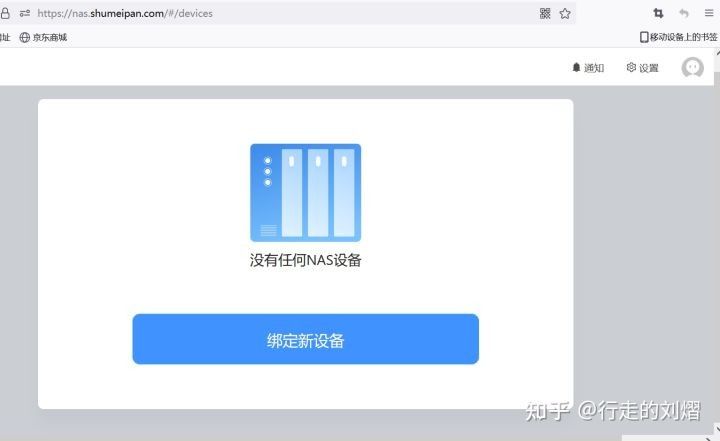This screenshot has height=441, width=720.
Task: Open the 通知 notifications link
Action: 588,68
